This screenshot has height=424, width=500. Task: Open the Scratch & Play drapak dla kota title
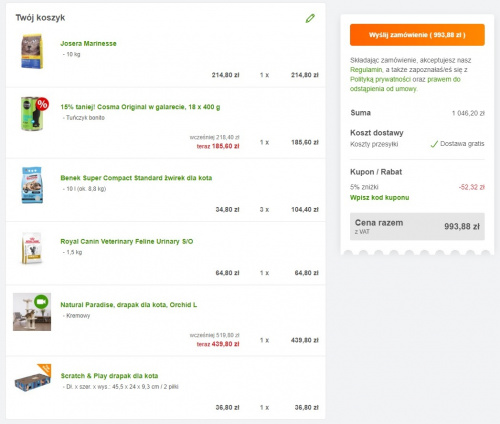(x=109, y=376)
